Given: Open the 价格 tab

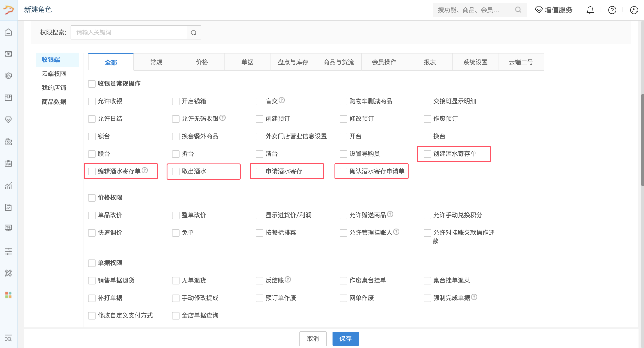Looking at the screenshot, I should [202, 62].
